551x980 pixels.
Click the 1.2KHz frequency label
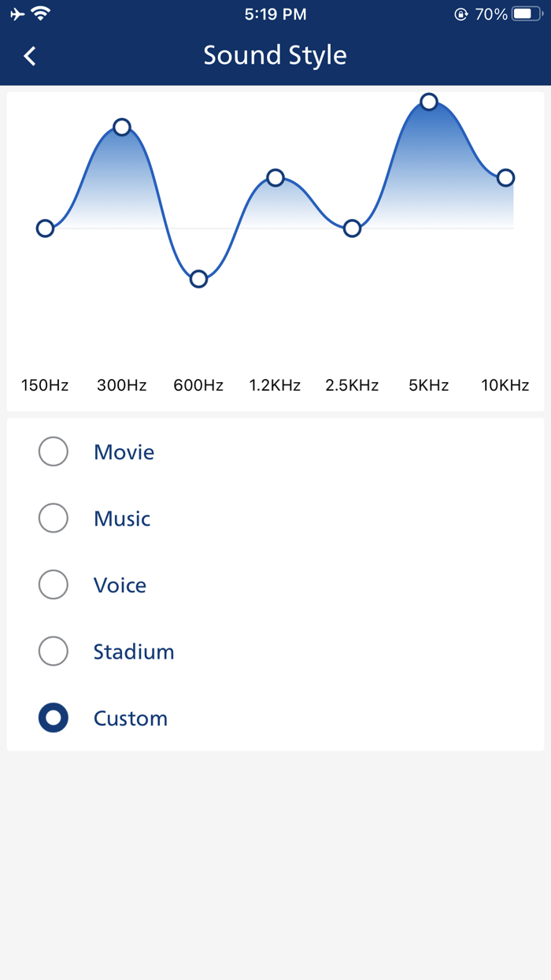click(275, 385)
